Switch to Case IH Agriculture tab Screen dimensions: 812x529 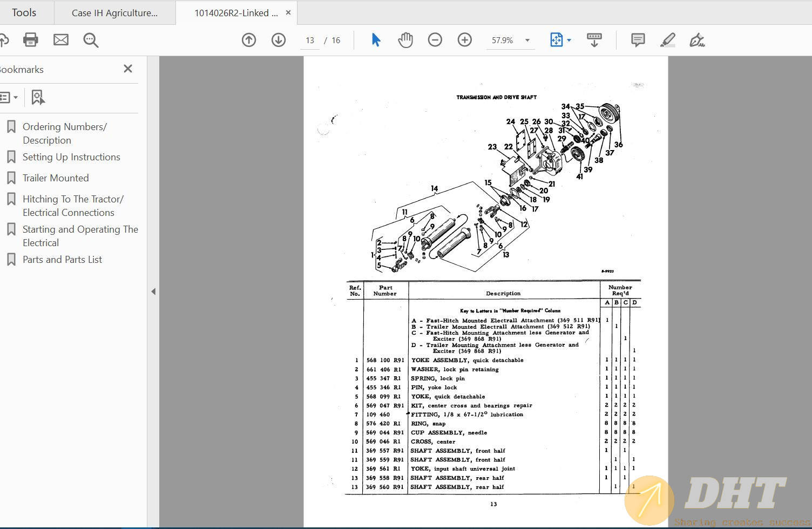point(114,13)
